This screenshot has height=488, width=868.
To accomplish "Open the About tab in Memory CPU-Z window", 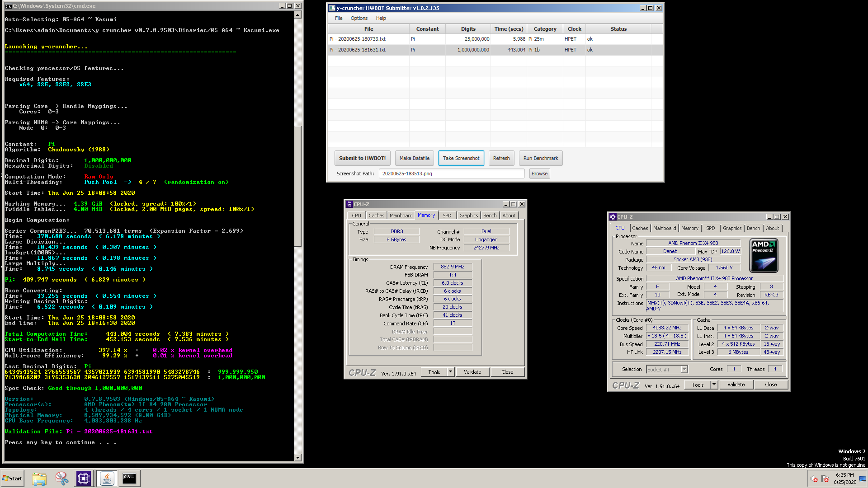I will pos(509,216).
